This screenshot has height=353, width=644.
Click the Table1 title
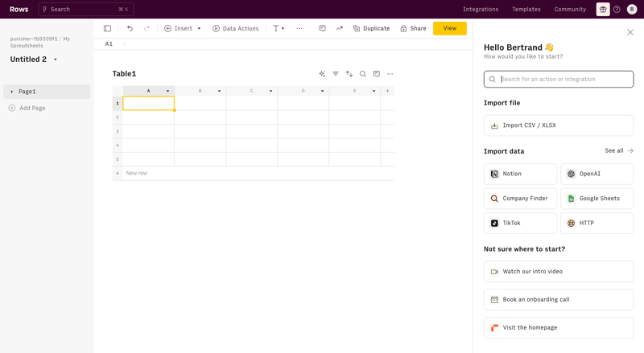coord(124,74)
